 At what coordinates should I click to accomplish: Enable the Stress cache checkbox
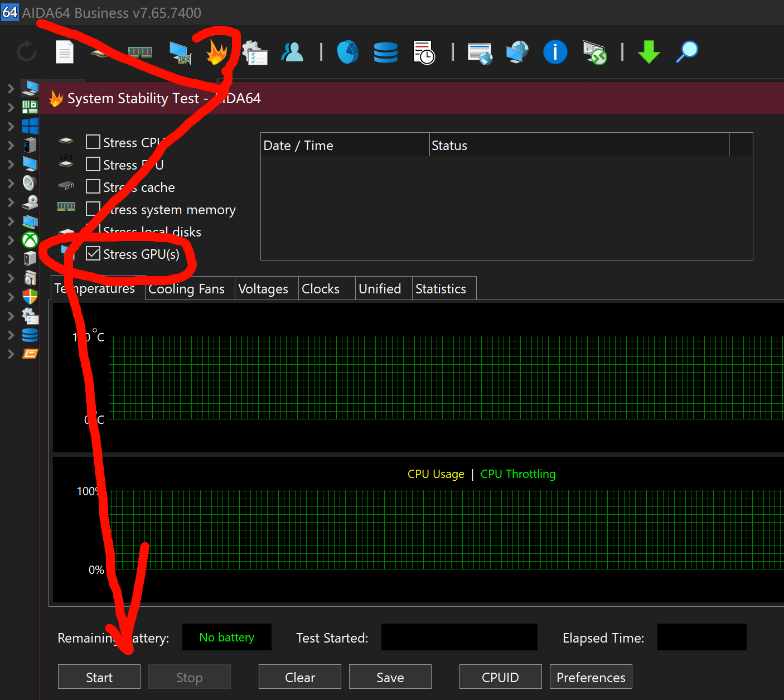pos(93,187)
